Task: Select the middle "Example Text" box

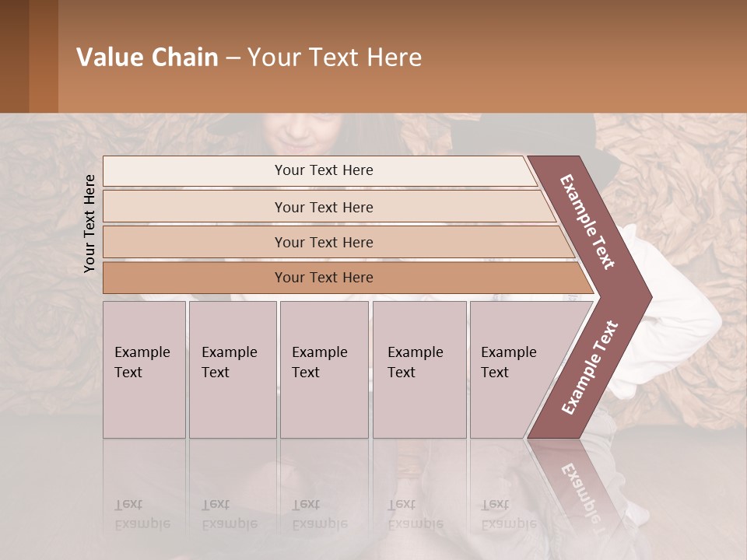Action: coord(324,369)
